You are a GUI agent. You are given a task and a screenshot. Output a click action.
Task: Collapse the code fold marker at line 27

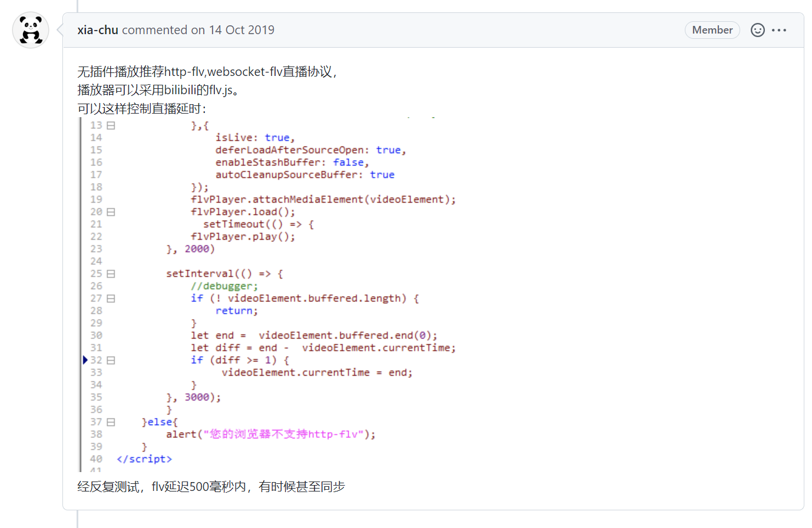click(111, 298)
